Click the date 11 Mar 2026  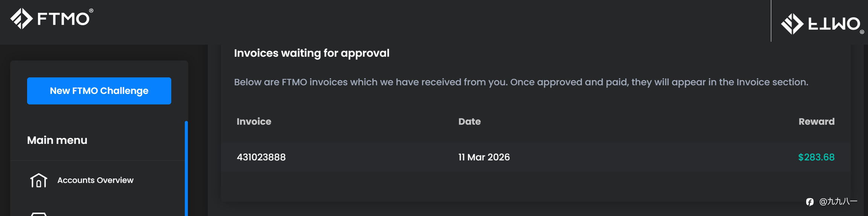click(484, 157)
